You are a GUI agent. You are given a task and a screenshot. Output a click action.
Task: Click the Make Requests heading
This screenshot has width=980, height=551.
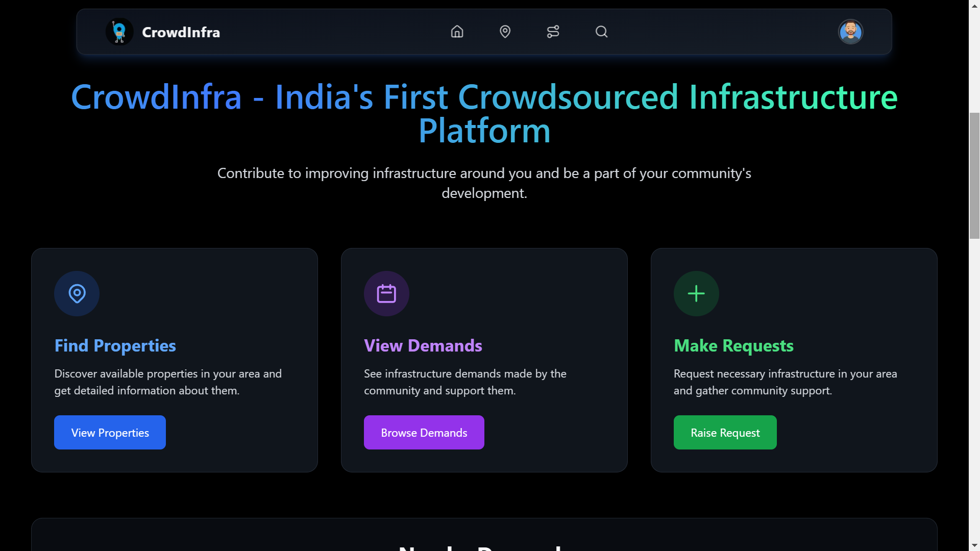(x=733, y=345)
